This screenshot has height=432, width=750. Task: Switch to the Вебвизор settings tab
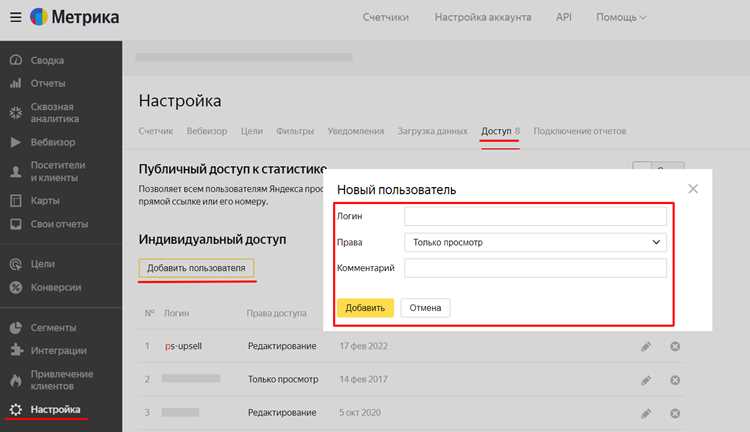pyautogui.click(x=207, y=131)
